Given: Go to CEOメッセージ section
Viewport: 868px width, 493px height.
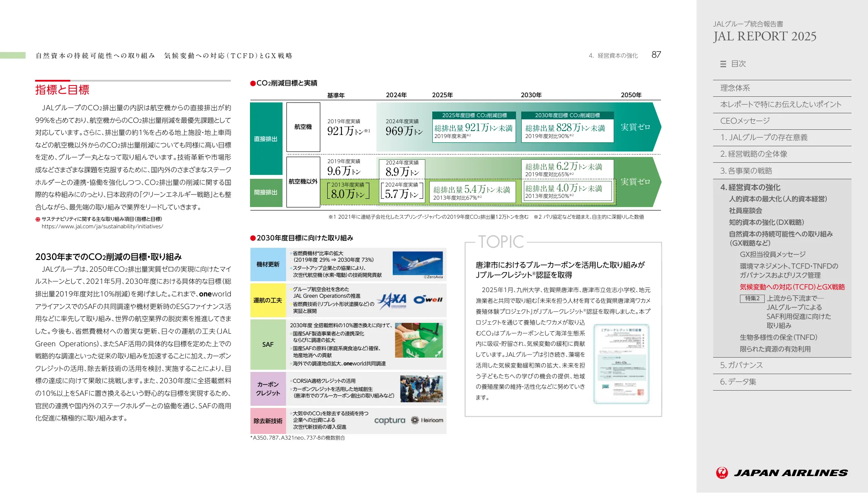Looking at the screenshot, I should click(x=782, y=121).
